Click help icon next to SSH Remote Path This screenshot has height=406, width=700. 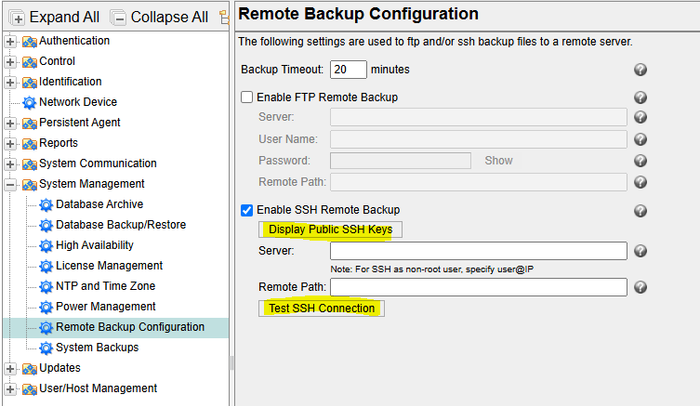pos(640,287)
